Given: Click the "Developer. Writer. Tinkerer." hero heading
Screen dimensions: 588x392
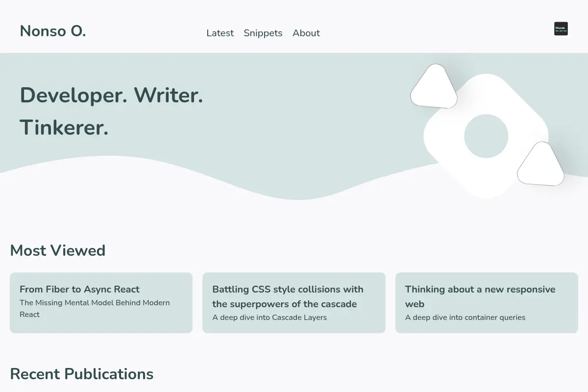Looking at the screenshot, I should pyautogui.click(x=111, y=111).
